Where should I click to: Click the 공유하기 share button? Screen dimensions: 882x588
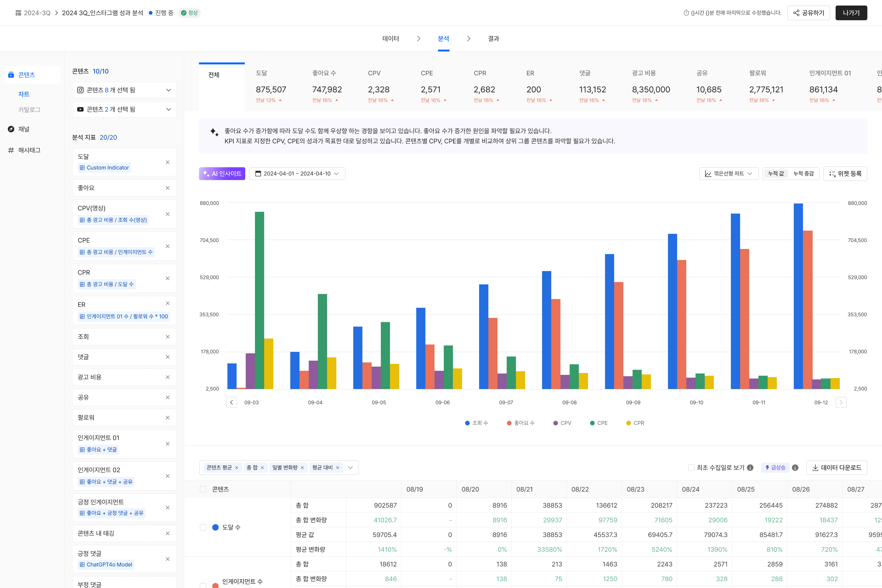click(x=809, y=13)
